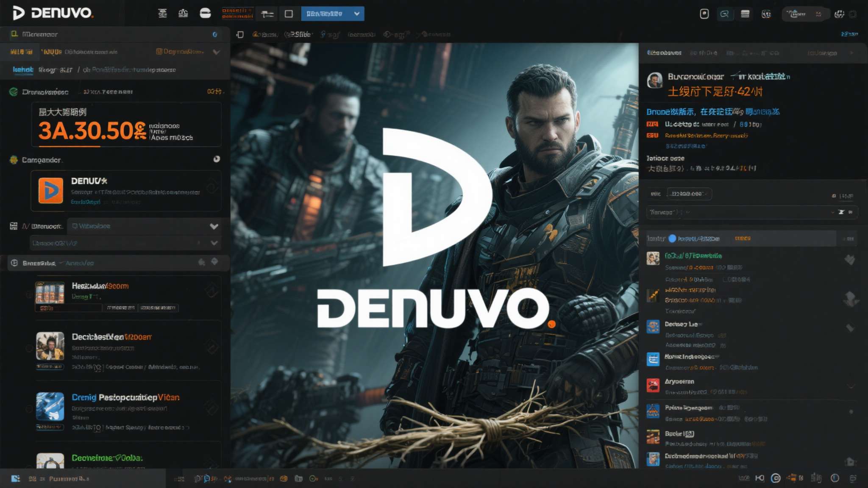Click the blue text line below the orange right-panel heading
This screenshot has height=488, width=868.
[x=713, y=112]
